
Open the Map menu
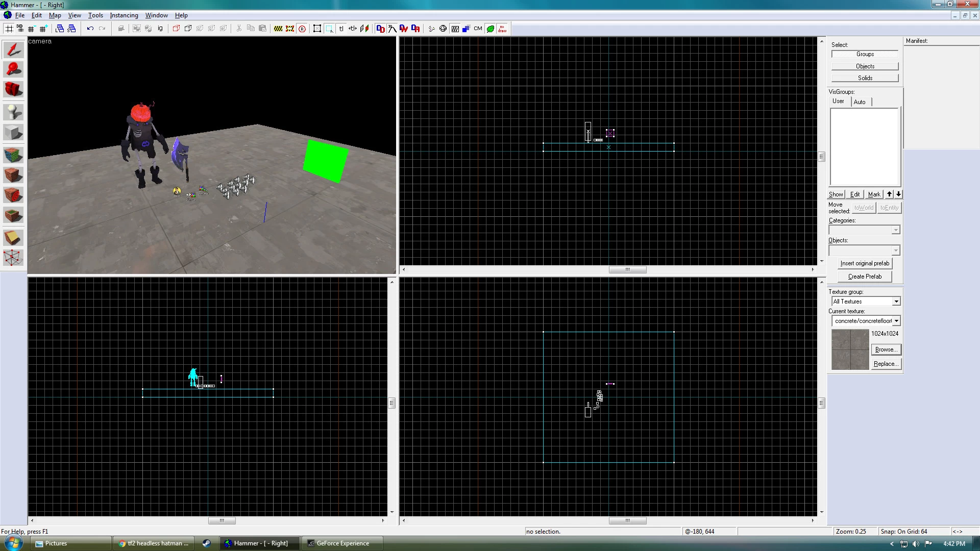[55, 15]
